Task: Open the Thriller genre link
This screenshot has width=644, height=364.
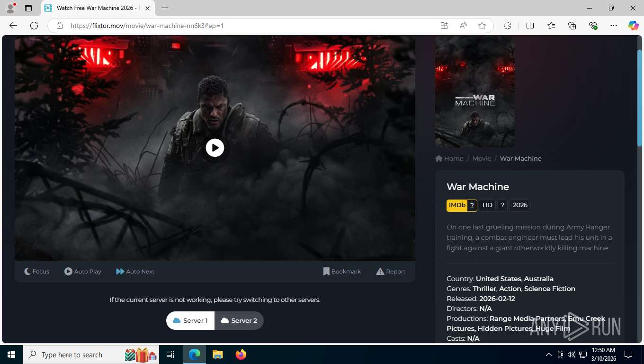Action: (x=484, y=289)
